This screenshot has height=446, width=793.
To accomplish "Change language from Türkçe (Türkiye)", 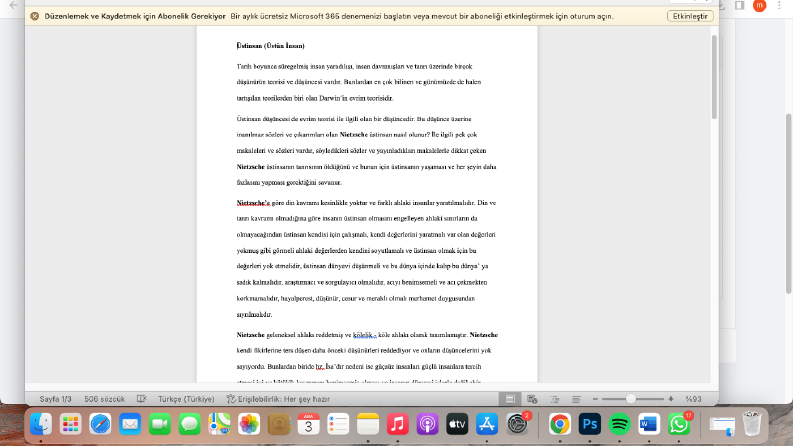I will tap(186, 399).
